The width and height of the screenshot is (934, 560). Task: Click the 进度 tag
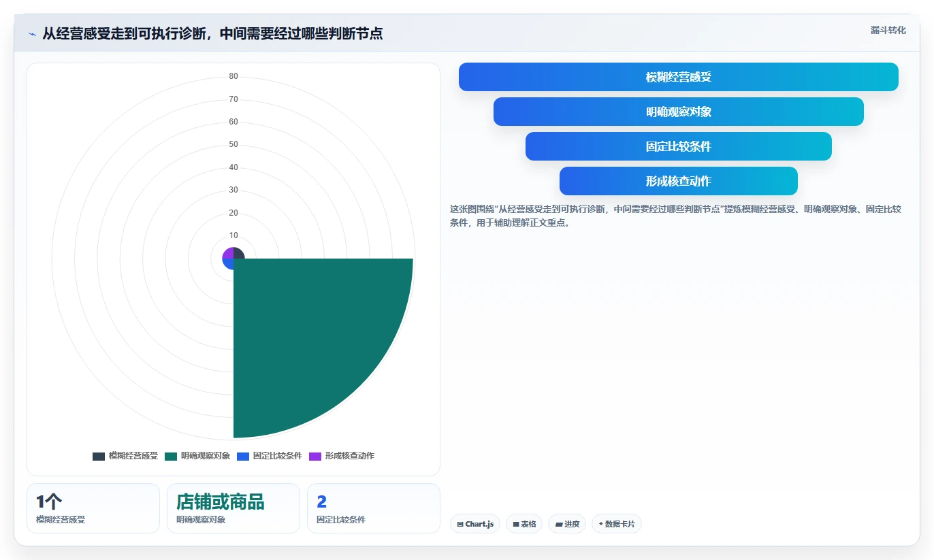(567, 524)
